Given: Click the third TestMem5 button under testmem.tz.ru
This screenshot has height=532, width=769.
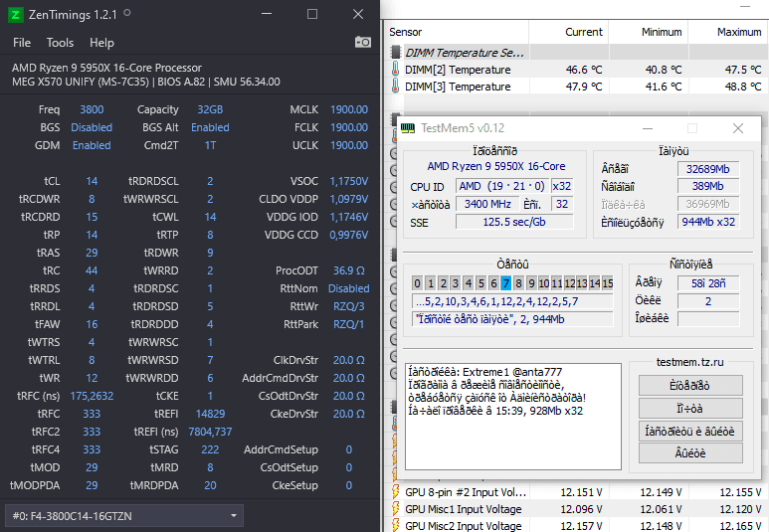Looking at the screenshot, I should coord(690,431).
